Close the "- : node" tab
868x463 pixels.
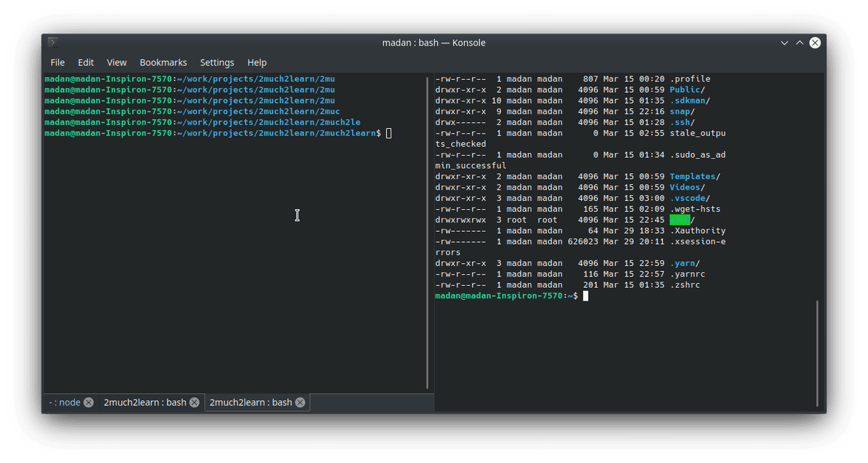(89, 402)
